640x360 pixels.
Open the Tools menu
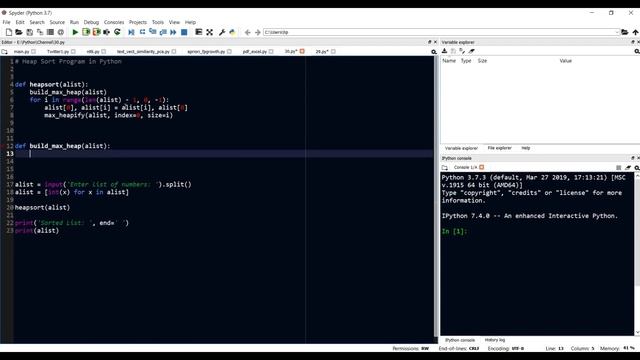tap(158, 22)
